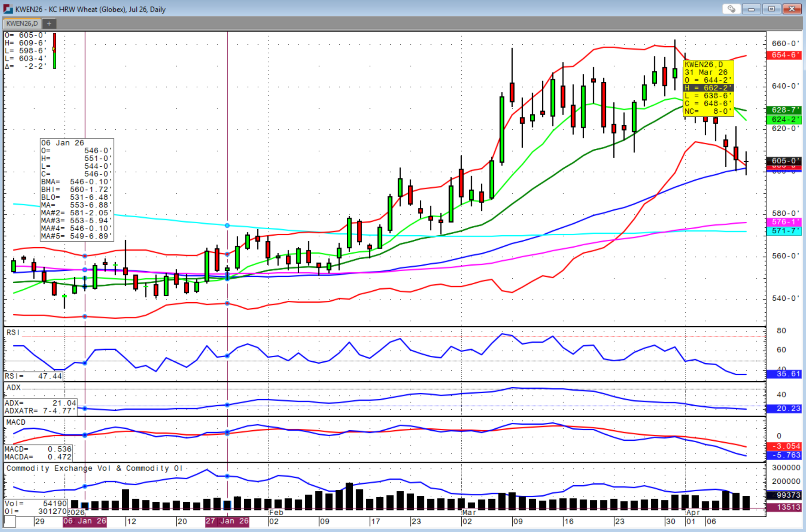806x532 pixels.
Task: Click the small box at bottom-left corner
Action: [x=10, y=521]
